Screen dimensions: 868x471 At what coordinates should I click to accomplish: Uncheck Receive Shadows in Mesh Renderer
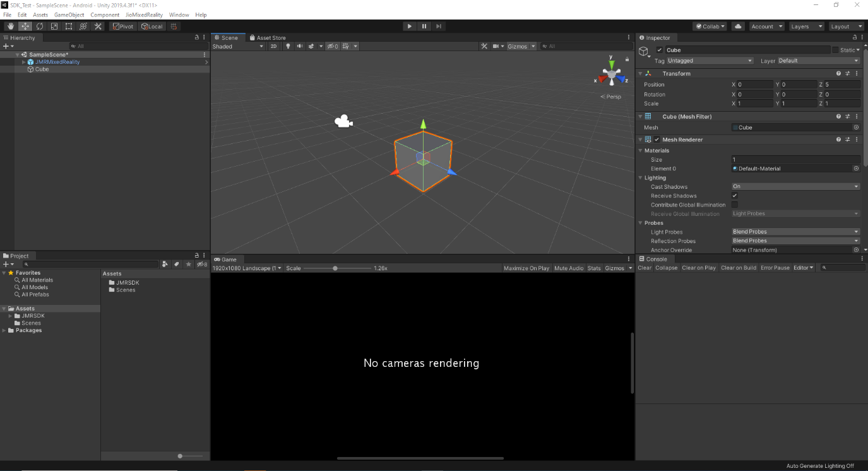734,196
